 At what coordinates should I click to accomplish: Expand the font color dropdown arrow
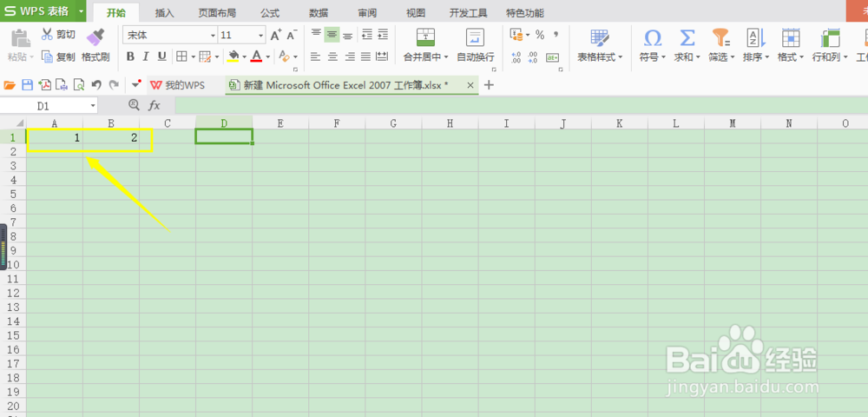click(268, 56)
